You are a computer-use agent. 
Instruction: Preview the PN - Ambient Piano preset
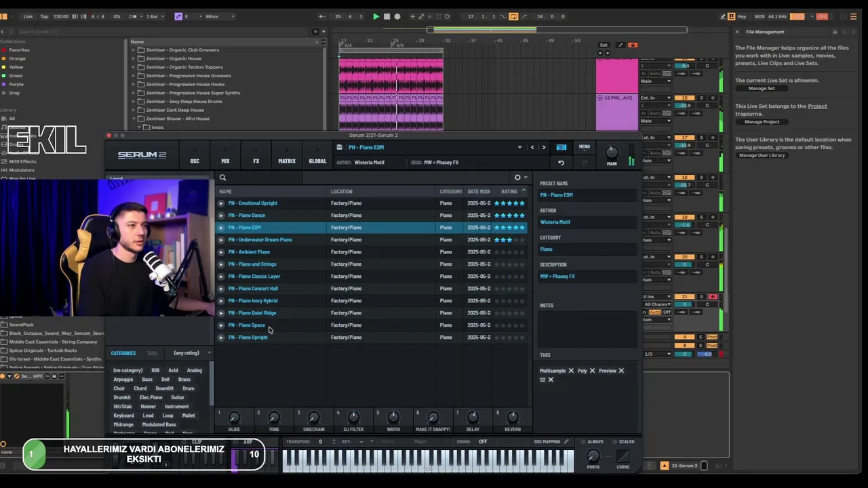pos(221,252)
